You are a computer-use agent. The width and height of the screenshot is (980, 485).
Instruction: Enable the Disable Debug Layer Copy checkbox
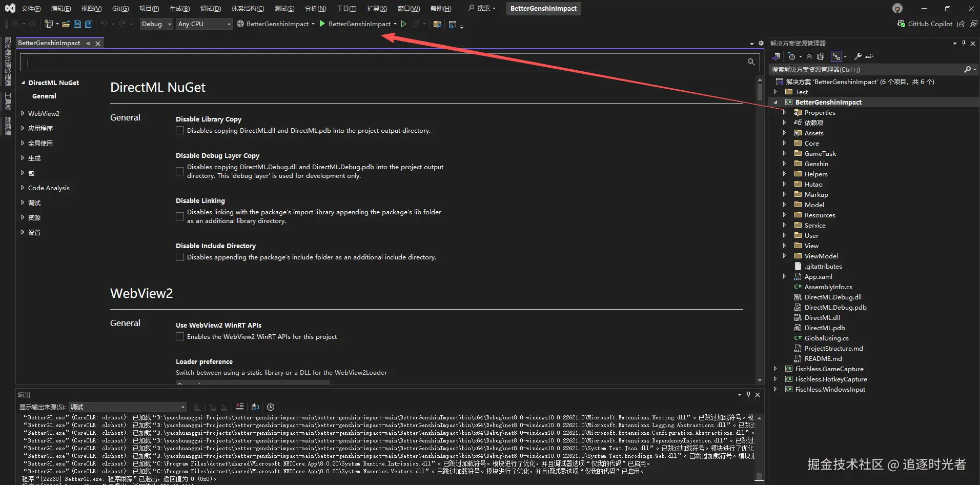pyautogui.click(x=180, y=171)
